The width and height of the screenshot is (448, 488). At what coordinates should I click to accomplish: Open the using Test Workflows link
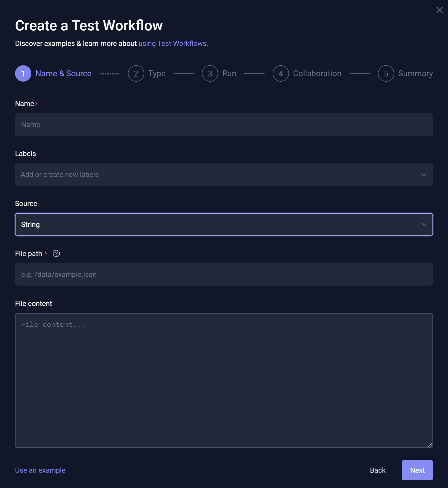[173, 43]
